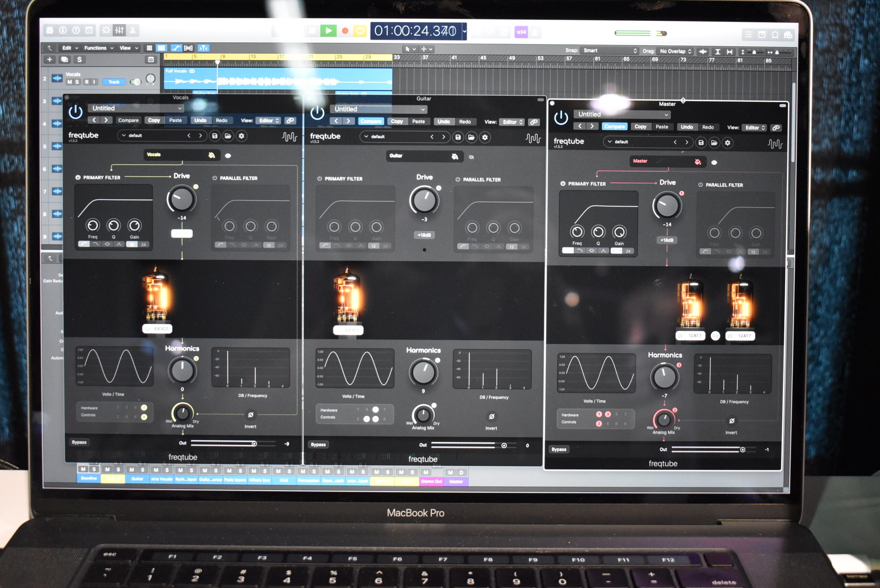This screenshot has height=588, width=880.
Task: Click paint bucket color icon in Master name field
Action: tap(698, 162)
